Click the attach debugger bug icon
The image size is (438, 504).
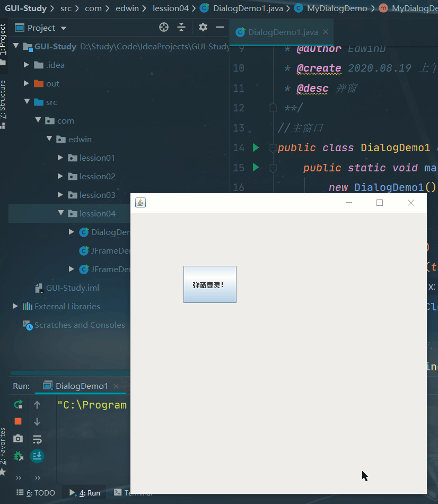click(18, 455)
